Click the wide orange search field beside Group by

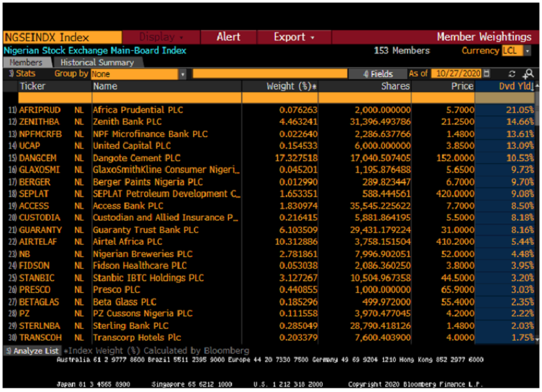(x=270, y=74)
